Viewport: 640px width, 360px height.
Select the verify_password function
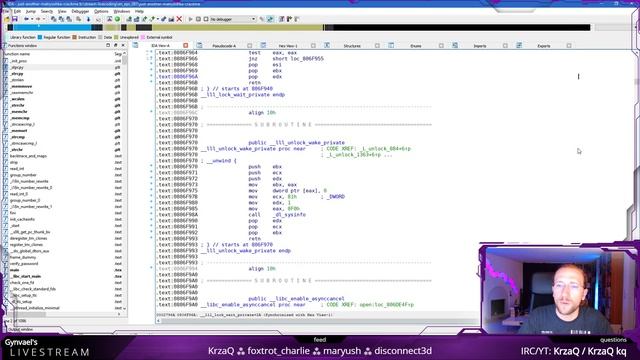tap(24, 264)
